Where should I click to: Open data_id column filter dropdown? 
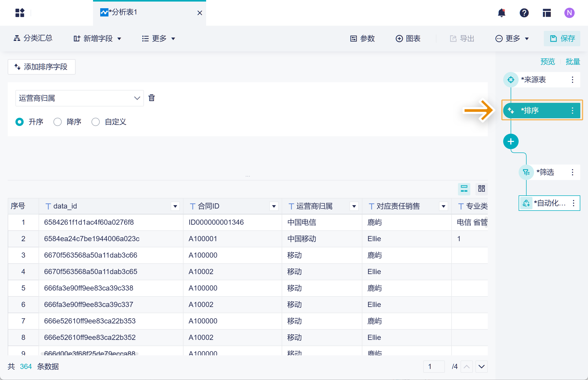pyautogui.click(x=175, y=206)
